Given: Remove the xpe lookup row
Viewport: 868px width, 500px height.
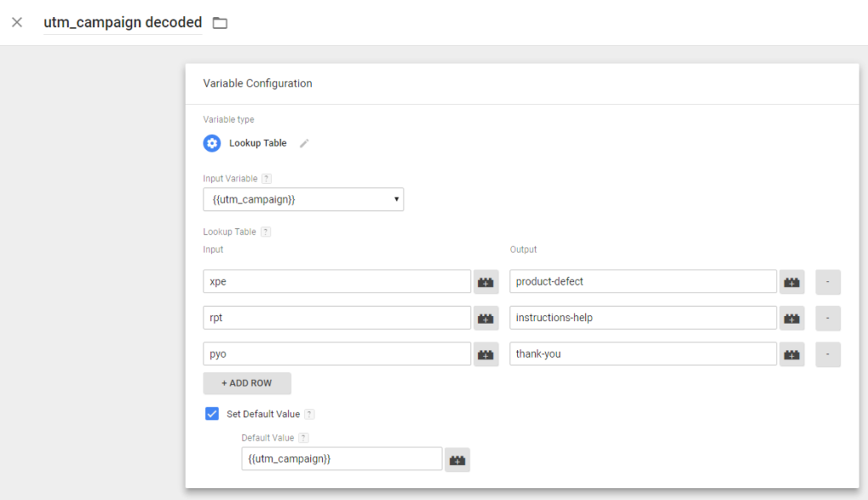Looking at the screenshot, I should tap(828, 281).
